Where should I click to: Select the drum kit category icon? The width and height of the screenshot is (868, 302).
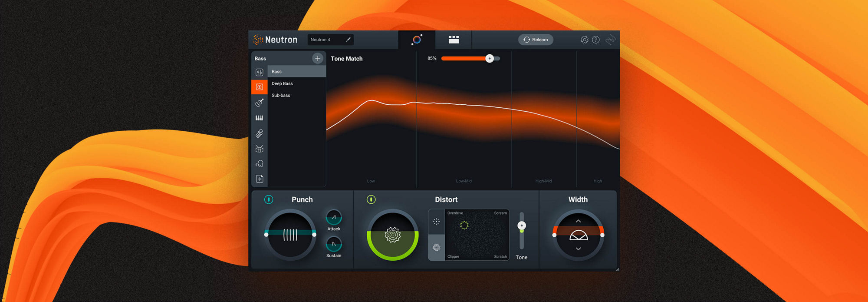(x=260, y=149)
